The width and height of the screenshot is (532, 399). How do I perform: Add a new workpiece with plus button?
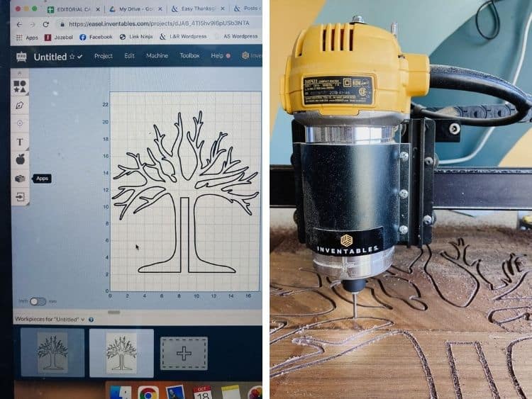pyautogui.click(x=184, y=353)
